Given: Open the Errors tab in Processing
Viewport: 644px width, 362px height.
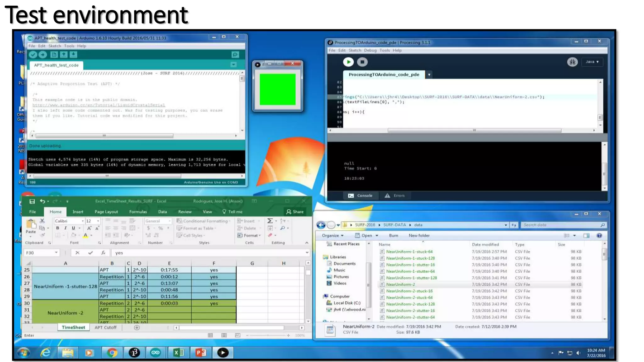Looking at the screenshot, I should [x=395, y=195].
